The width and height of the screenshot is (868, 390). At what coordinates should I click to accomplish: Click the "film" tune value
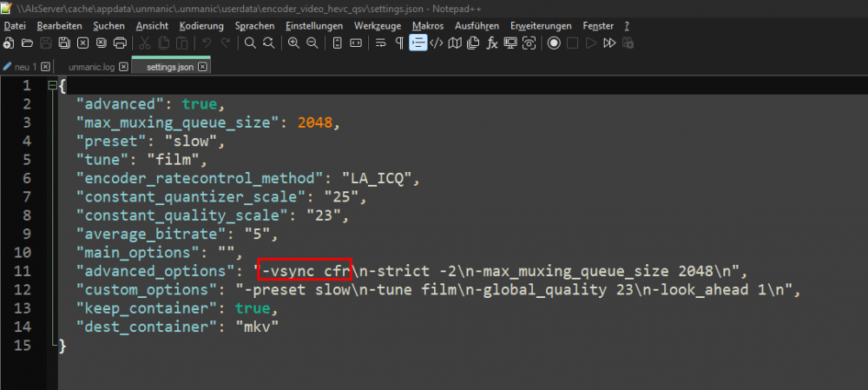[173, 160]
